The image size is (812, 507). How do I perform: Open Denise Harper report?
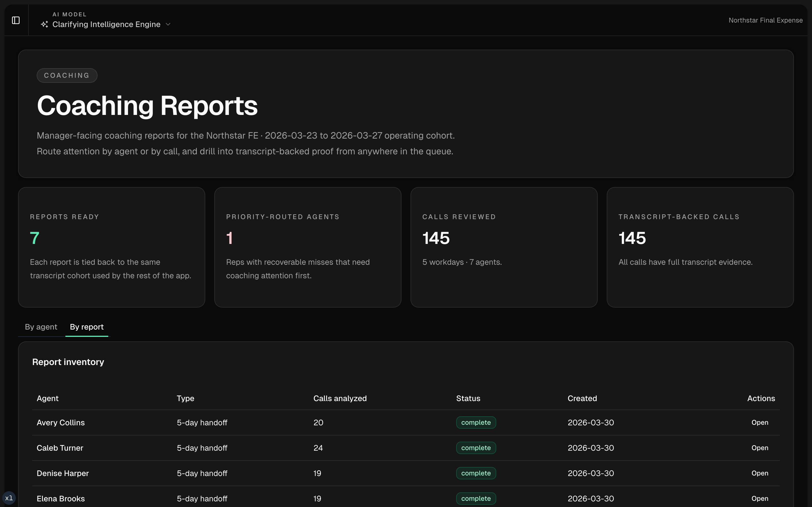760,473
